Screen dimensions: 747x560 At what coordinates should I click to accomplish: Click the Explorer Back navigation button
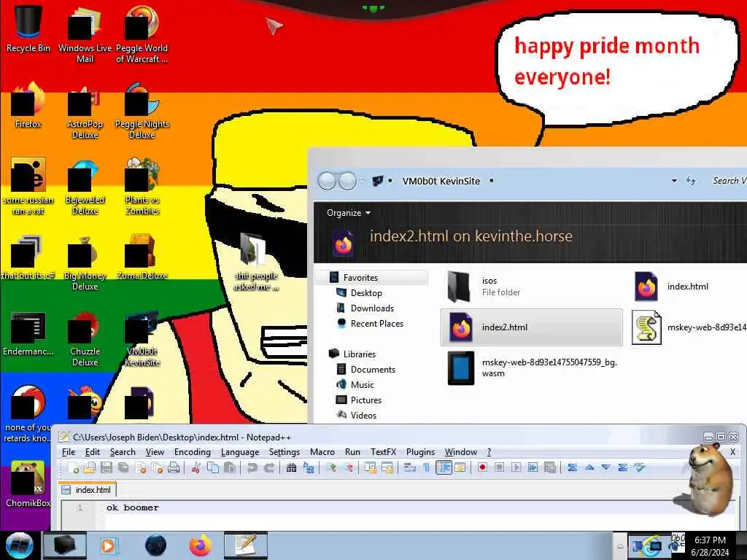327,181
